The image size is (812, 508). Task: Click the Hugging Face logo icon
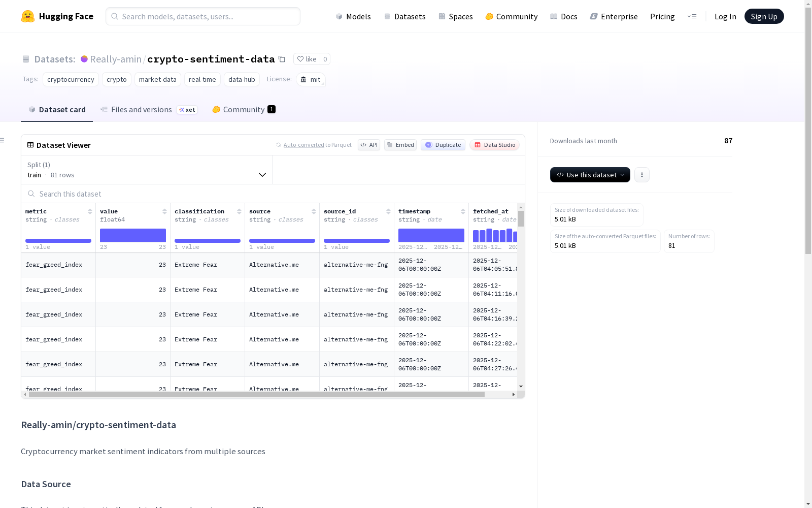point(28,16)
